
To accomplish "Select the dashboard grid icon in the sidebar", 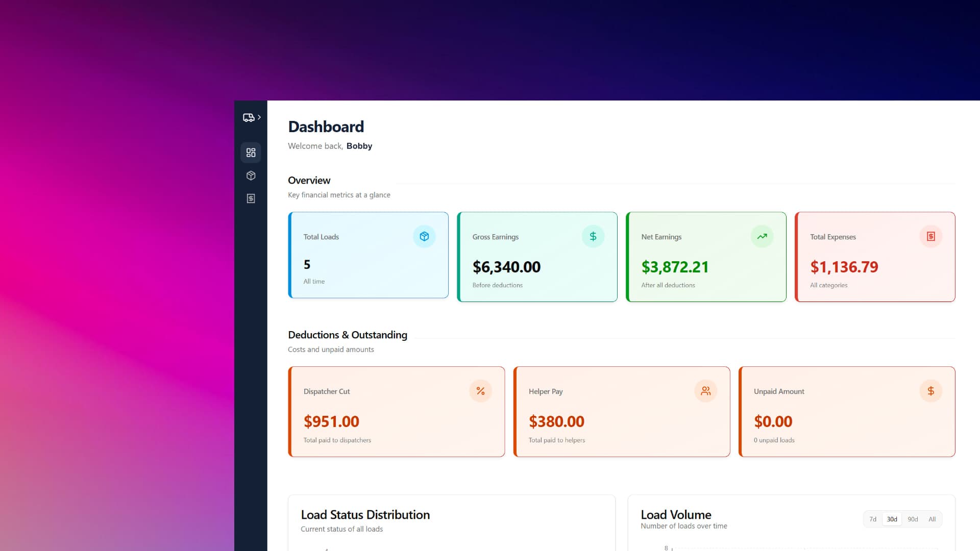I will point(251,152).
